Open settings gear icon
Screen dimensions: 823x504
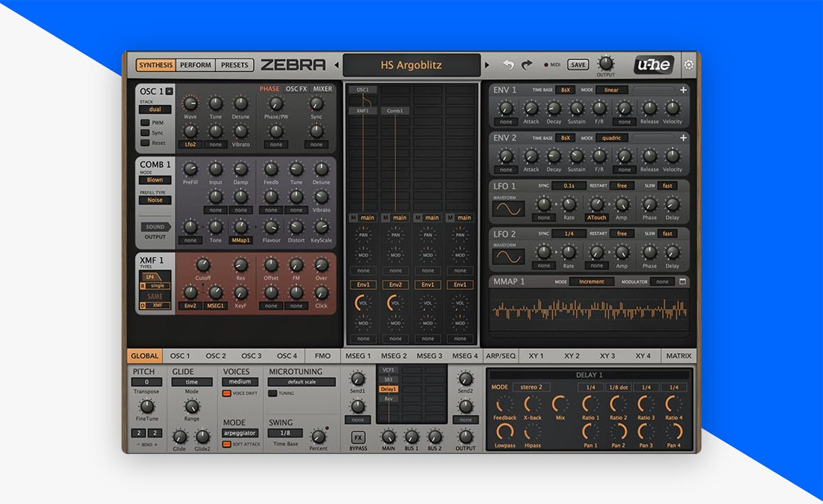tap(689, 65)
